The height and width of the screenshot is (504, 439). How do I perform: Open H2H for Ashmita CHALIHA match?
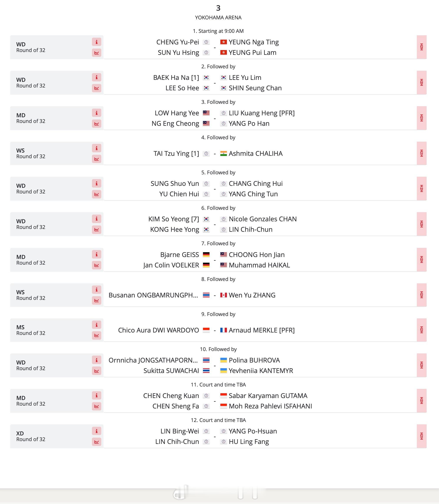[x=422, y=153]
